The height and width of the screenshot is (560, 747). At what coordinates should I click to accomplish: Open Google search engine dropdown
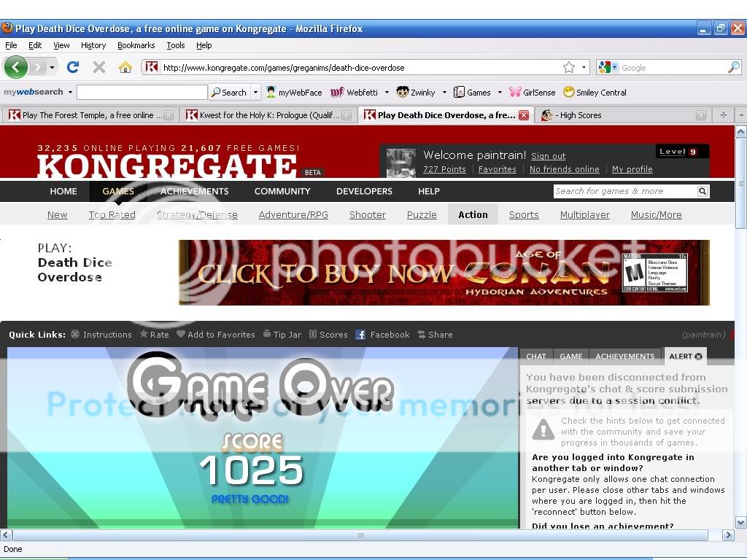(x=606, y=67)
